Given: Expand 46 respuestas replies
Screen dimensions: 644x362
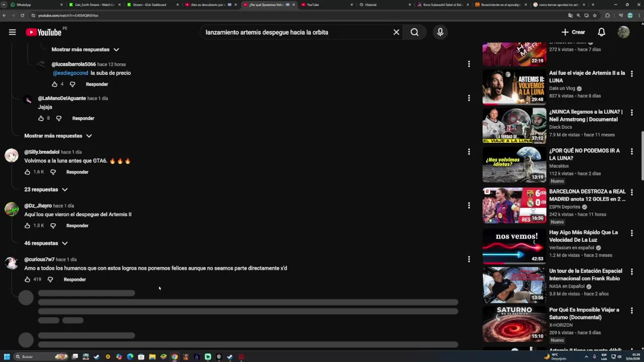Looking at the screenshot, I should [46, 243].
